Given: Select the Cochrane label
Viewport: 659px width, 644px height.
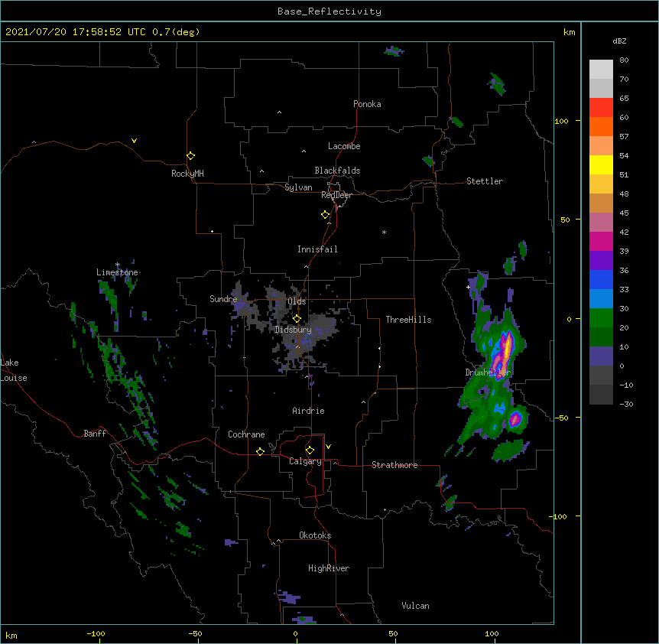Looking at the screenshot, I should (246, 434).
